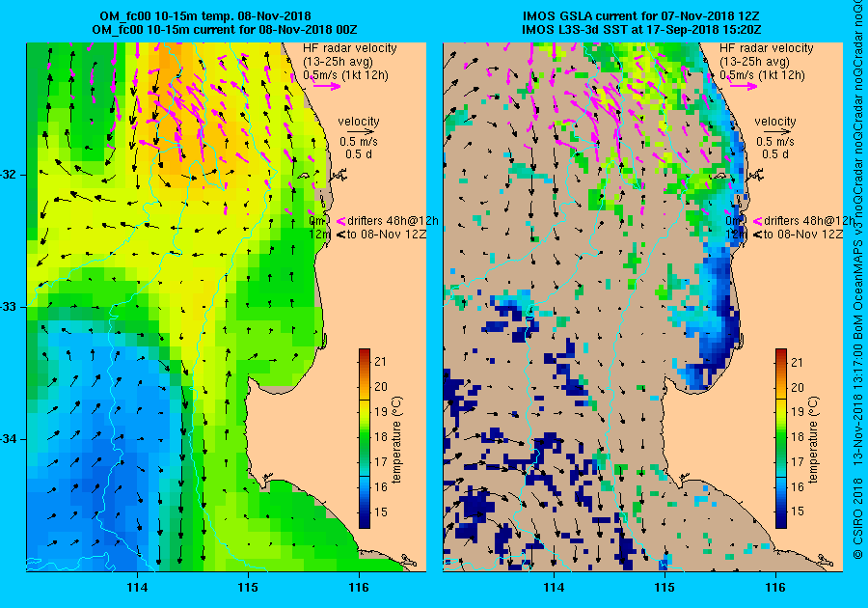
Task: Click left map title 'OM_fc00 10-15m temp. 08-Nov-2018'
Action: coord(204,16)
